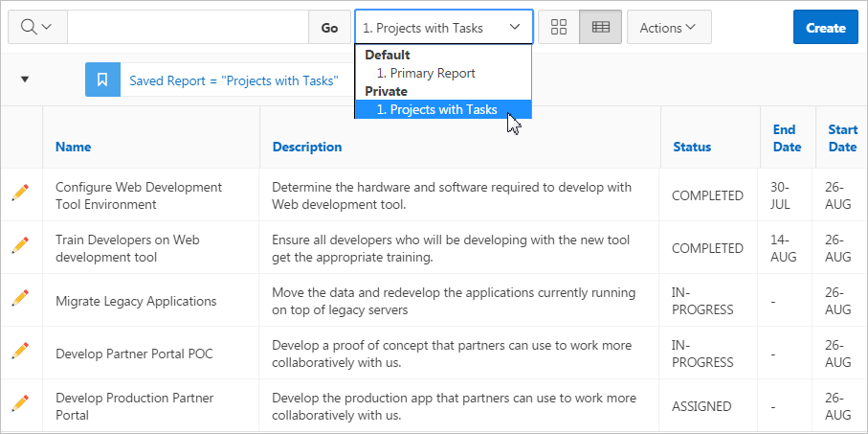
Task: Click the Status column header
Action: [691, 147]
